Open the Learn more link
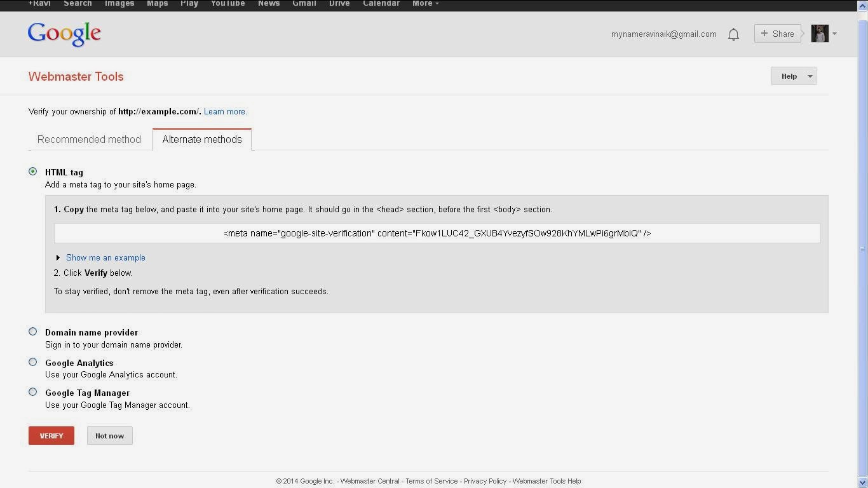Image resolution: width=868 pixels, height=488 pixels. [x=226, y=112]
